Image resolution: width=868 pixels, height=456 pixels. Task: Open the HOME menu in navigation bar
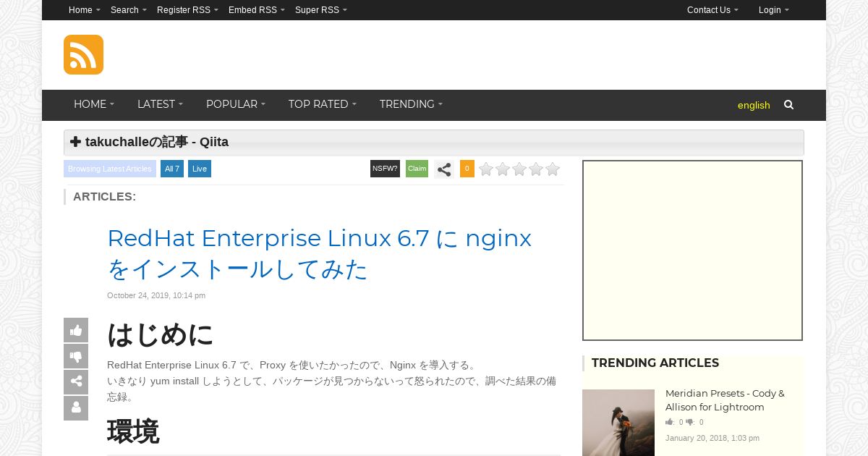tap(94, 105)
